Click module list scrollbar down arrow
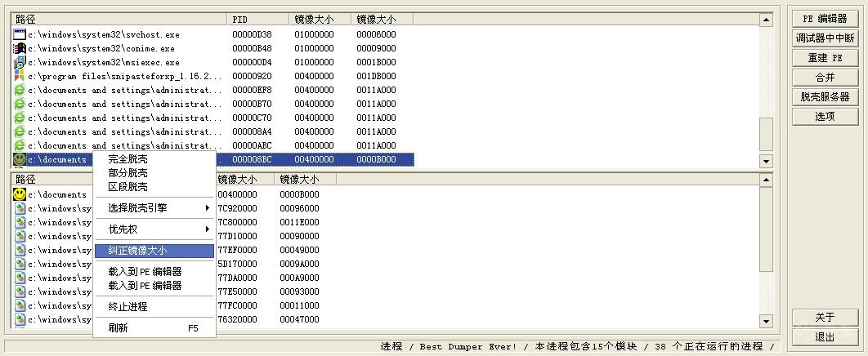 coord(766,321)
